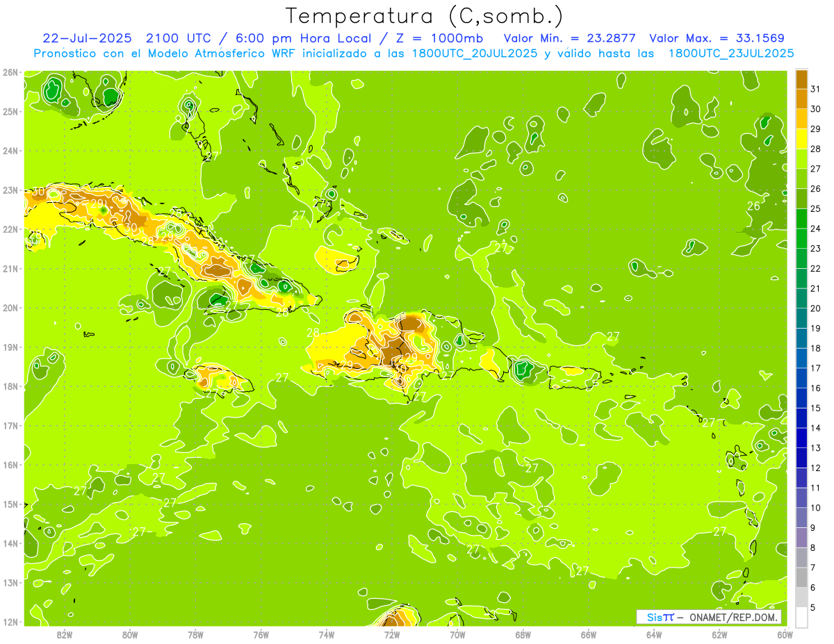834x644 pixels.
Task: Click the legend label 10
Action: click(815, 507)
